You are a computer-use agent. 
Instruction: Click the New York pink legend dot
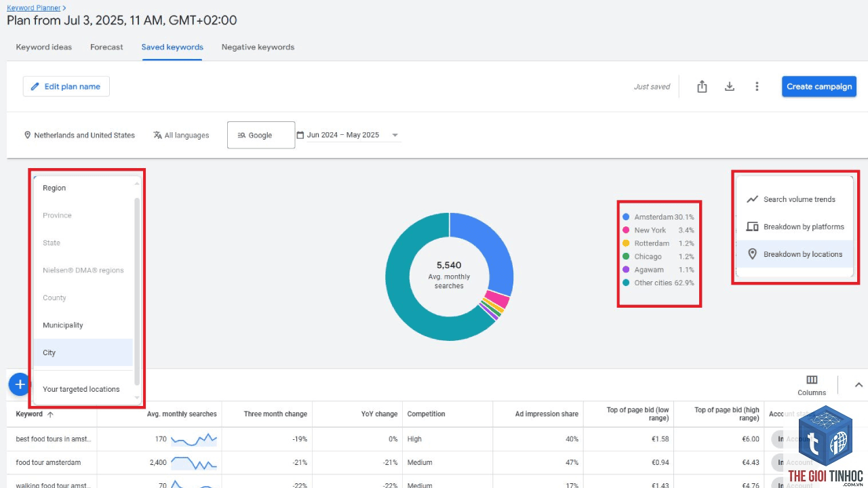point(626,230)
